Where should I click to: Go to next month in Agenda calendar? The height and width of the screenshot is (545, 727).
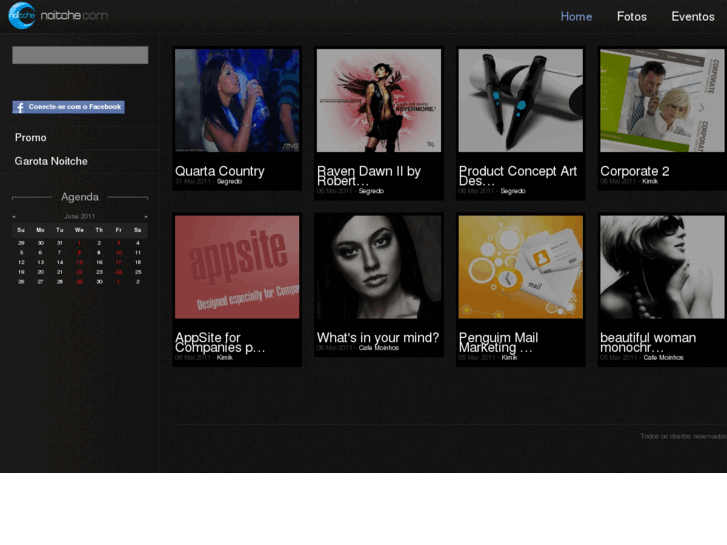[146, 217]
